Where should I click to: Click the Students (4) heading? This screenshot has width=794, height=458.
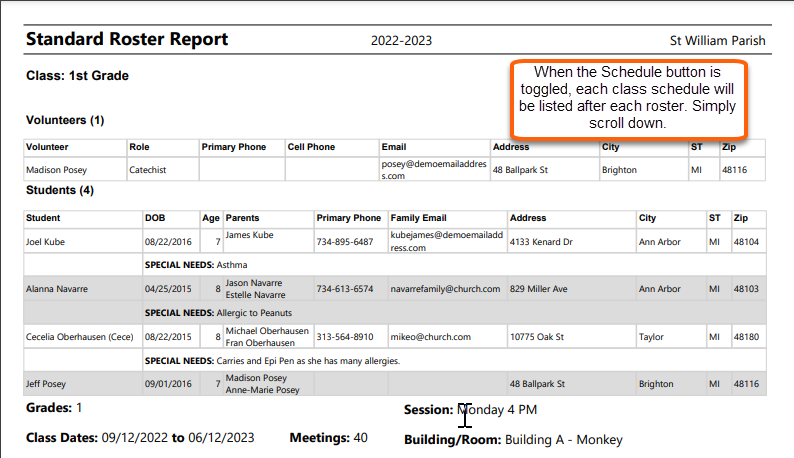click(x=60, y=190)
